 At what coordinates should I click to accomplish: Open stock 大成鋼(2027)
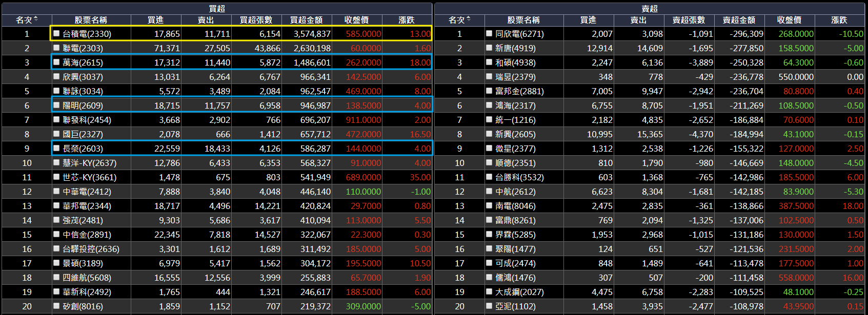click(x=519, y=292)
